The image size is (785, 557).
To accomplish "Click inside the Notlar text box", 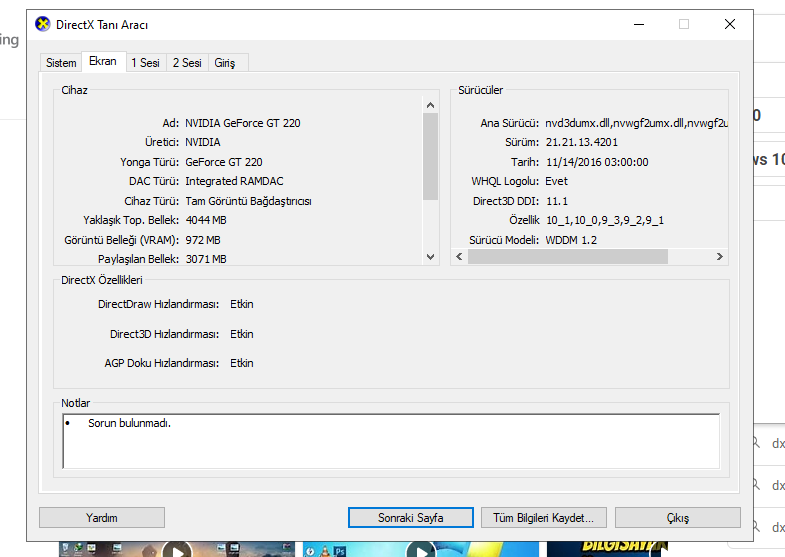I will [391, 441].
